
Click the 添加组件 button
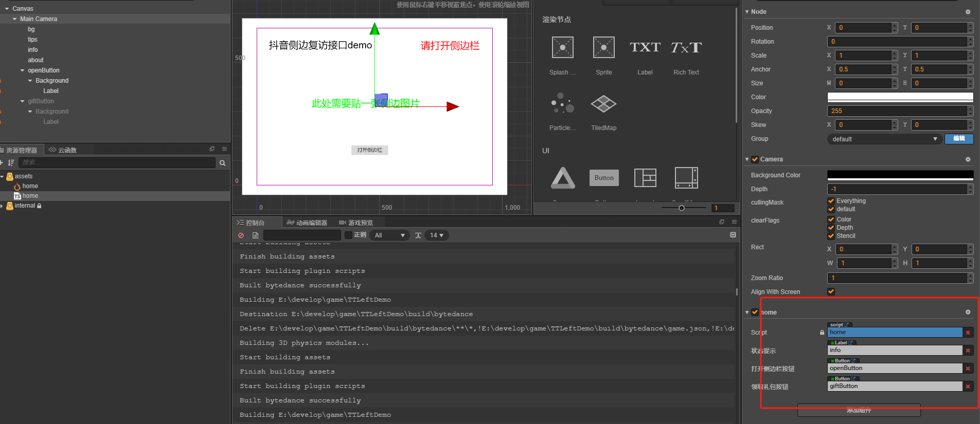(x=859, y=410)
